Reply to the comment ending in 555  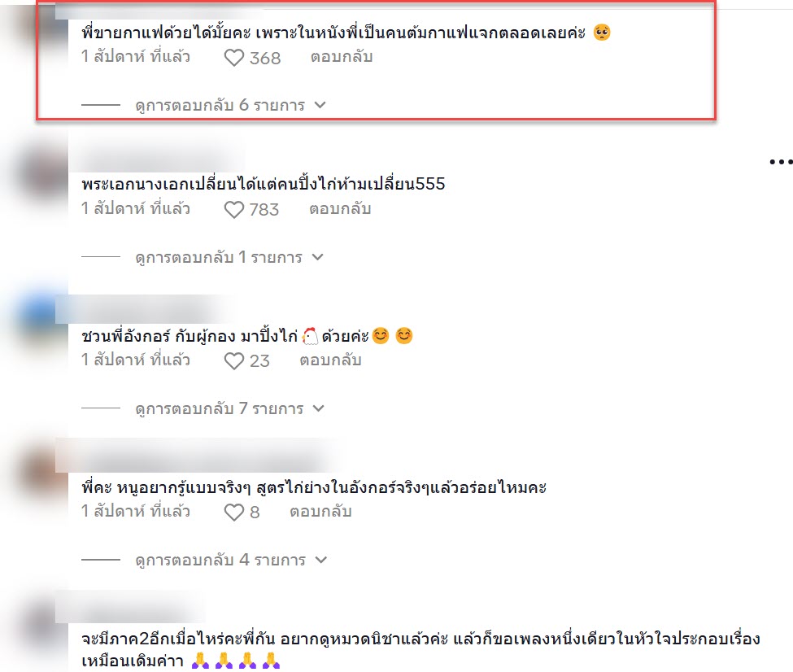(x=340, y=208)
